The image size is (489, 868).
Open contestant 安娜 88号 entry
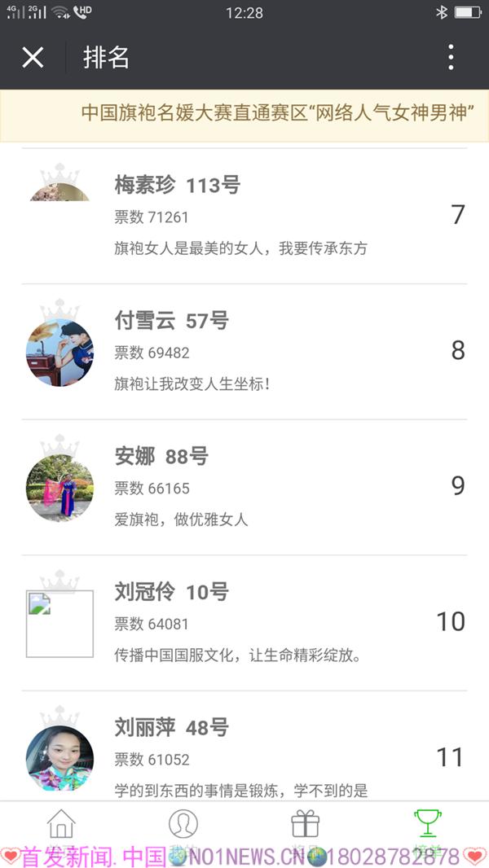(244, 487)
